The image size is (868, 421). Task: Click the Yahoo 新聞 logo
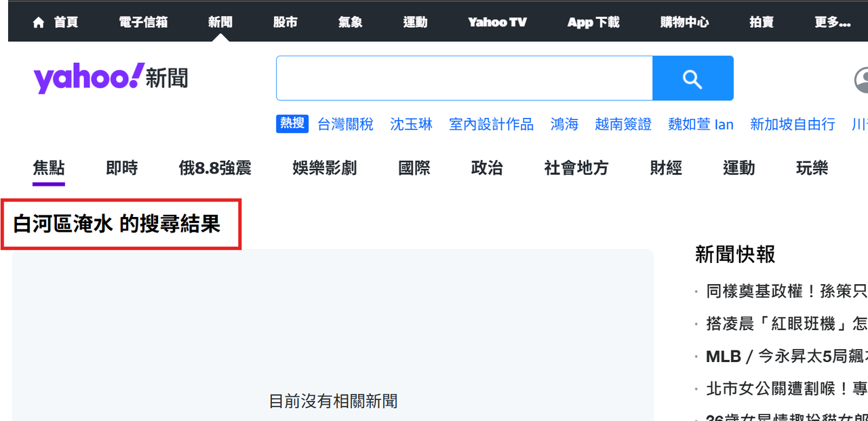point(111,78)
